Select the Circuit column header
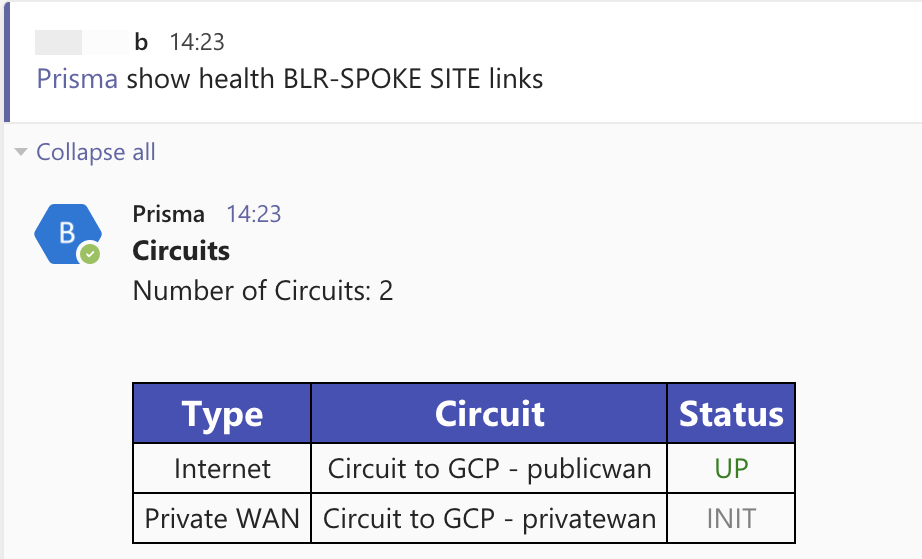The width and height of the screenshot is (922, 559). click(x=489, y=414)
